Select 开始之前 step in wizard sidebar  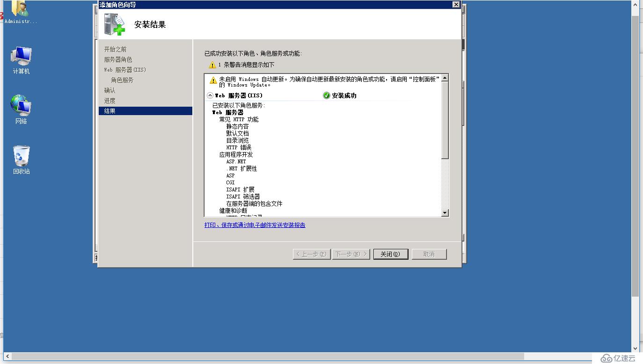(x=115, y=49)
